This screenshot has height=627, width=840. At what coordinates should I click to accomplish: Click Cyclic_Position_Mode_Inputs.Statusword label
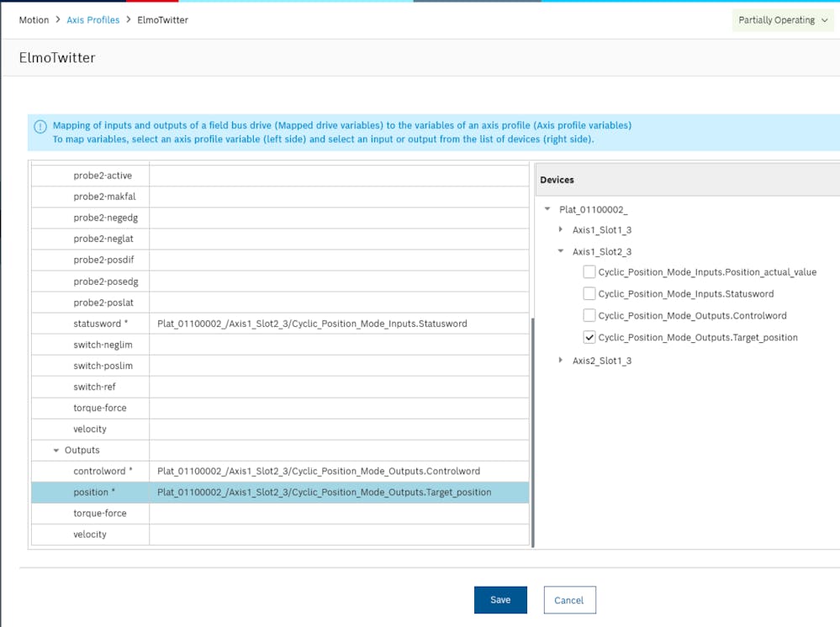click(686, 293)
